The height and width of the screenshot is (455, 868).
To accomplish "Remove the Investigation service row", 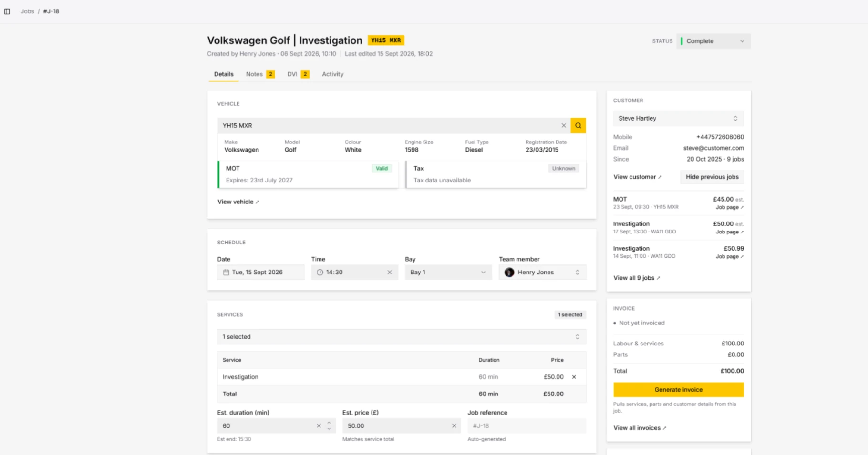I will tap(574, 377).
